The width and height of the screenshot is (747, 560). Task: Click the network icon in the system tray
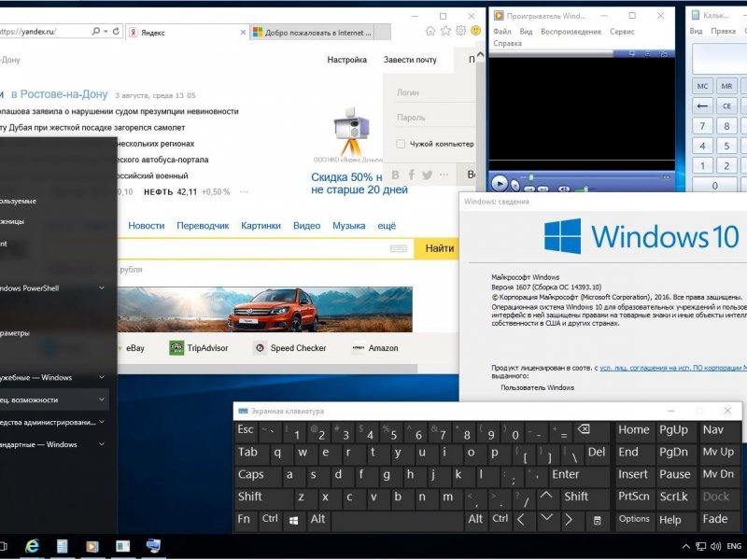(x=701, y=546)
